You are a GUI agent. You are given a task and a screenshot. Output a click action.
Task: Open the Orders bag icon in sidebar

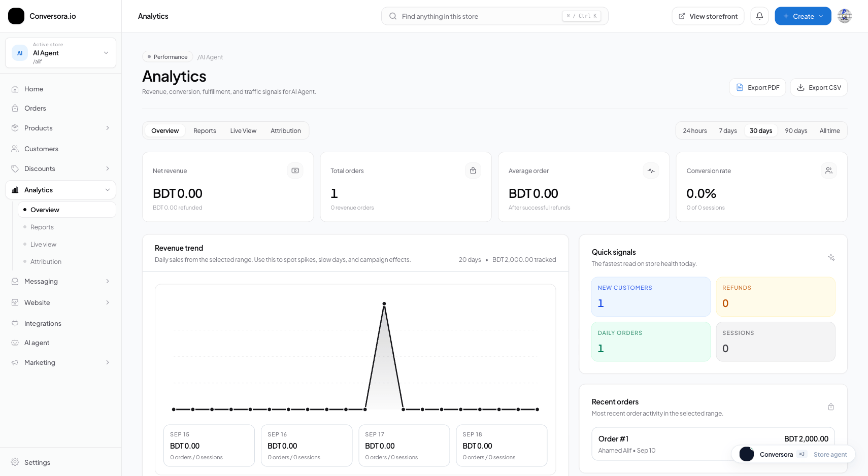point(15,108)
